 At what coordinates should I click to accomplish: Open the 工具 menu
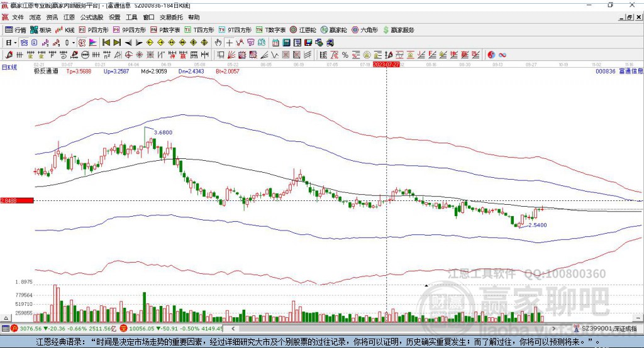coord(131,17)
